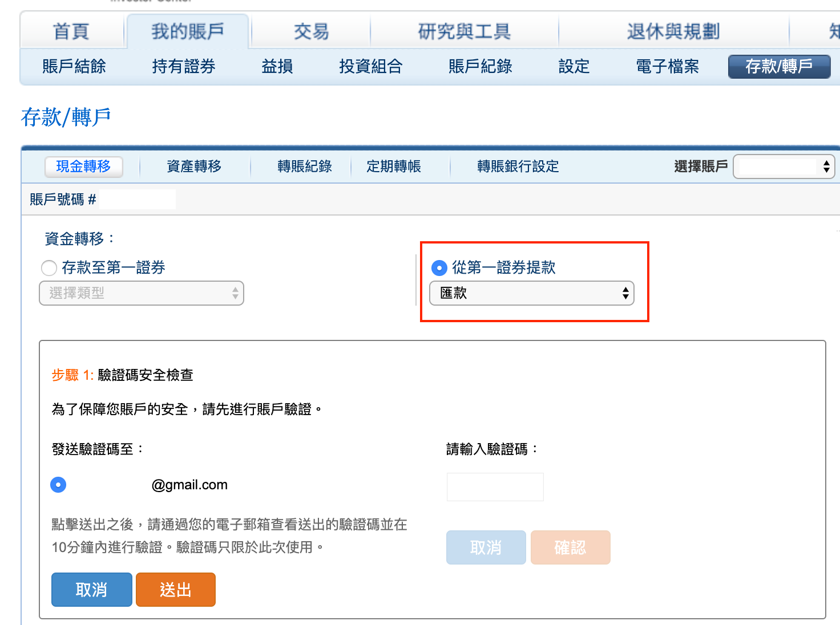Click the 請輸入驗證碼 input field
The height and width of the screenshot is (625, 840).
click(495, 487)
